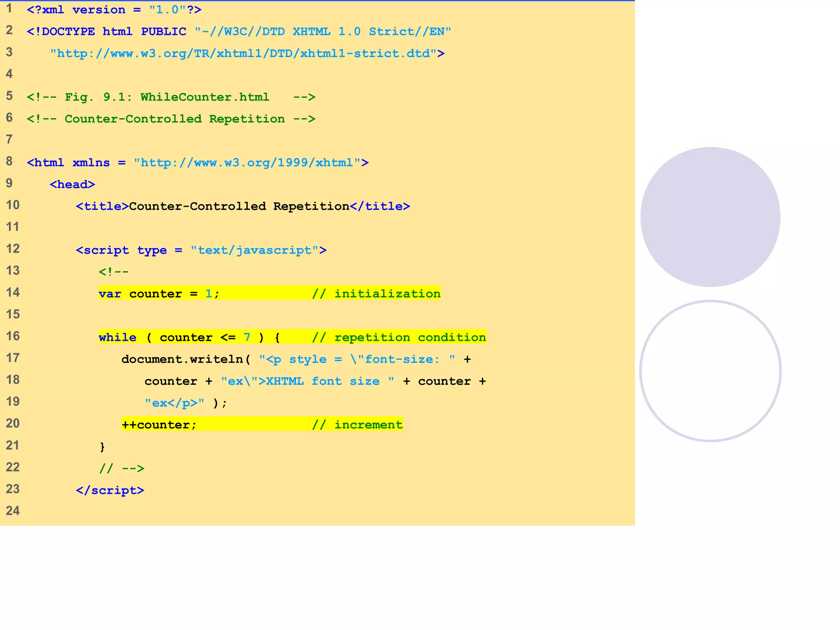The height and width of the screenshot is (630, 840).
Task: Click the // repetition condition comment
Action: coord(399,337)
